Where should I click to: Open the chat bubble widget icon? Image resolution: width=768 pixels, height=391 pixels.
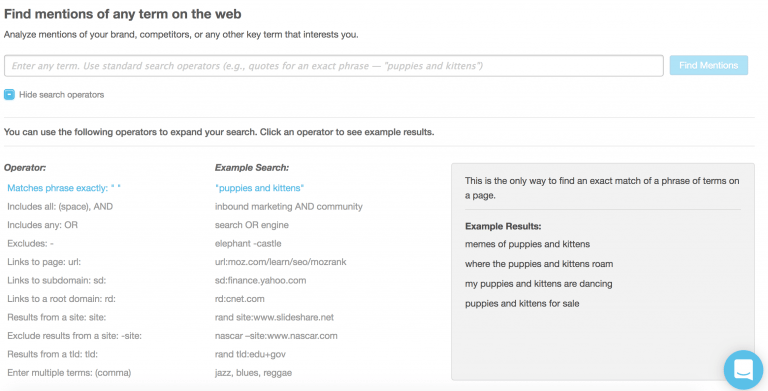point(743,369)
